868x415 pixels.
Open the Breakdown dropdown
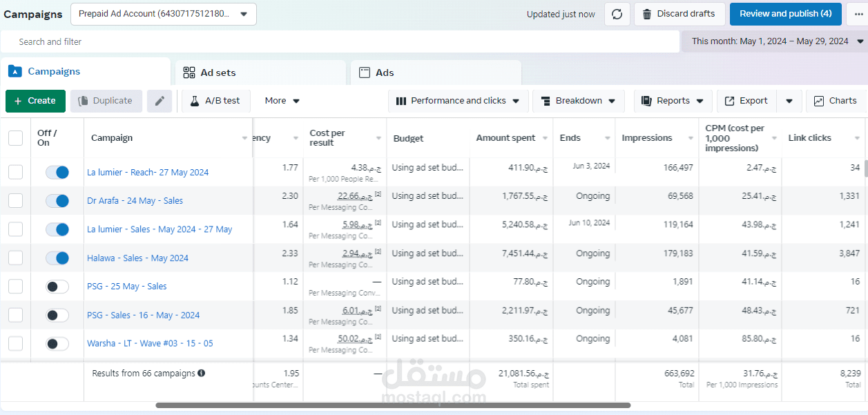578,101
